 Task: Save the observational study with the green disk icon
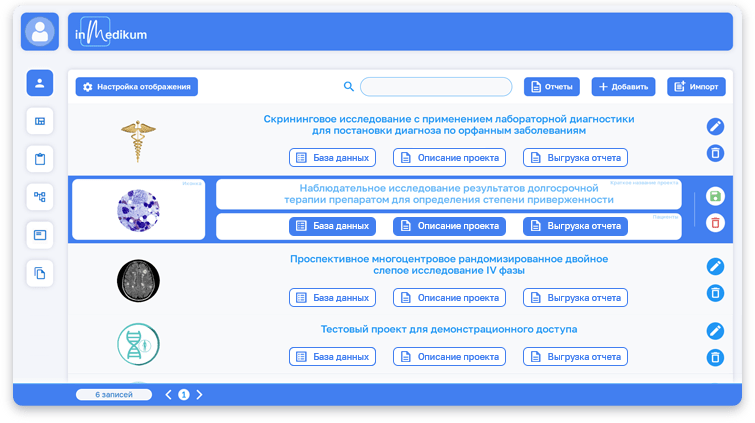click(x=715, y=196)
